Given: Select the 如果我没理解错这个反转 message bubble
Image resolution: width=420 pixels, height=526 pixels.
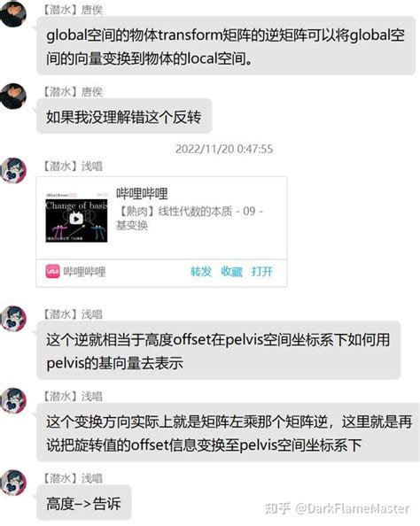Looking at the screenshot, I should pyautogui.click(x=124, y=116).
